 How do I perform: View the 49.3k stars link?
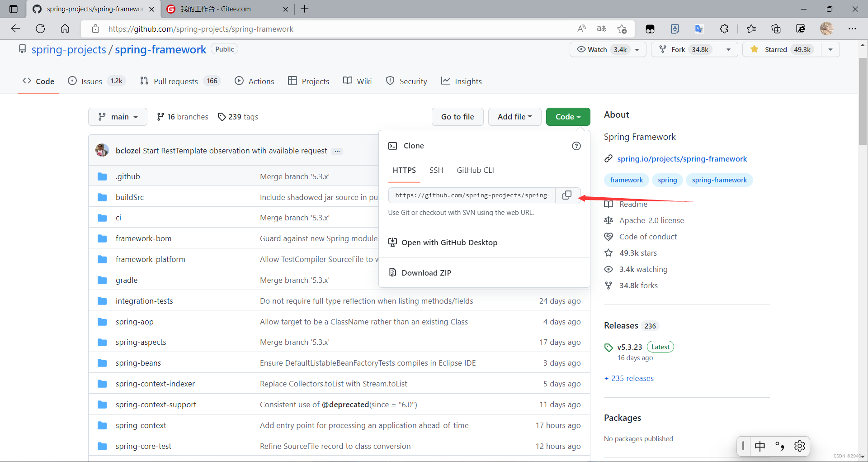click(638, 253)
